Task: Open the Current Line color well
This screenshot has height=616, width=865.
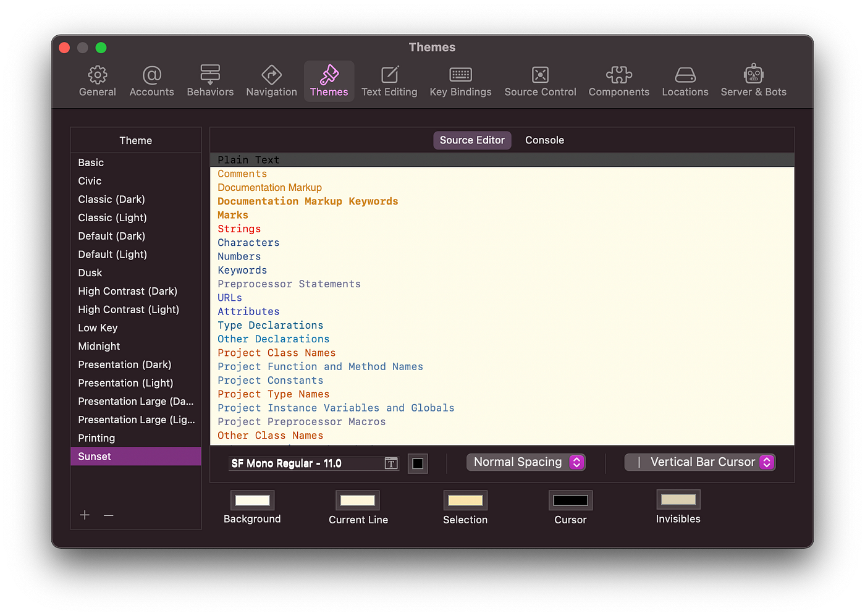Action: [x=358, y=500]
